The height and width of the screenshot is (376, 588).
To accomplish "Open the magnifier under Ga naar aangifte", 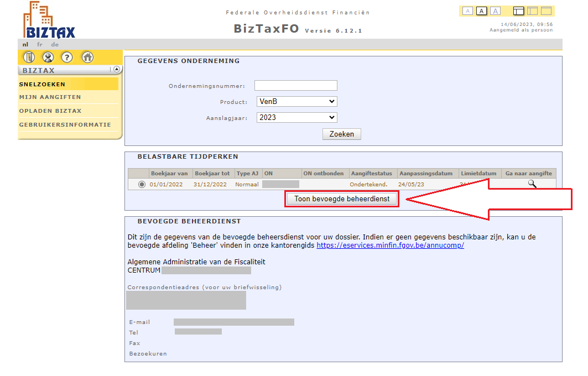I will 532,184.
